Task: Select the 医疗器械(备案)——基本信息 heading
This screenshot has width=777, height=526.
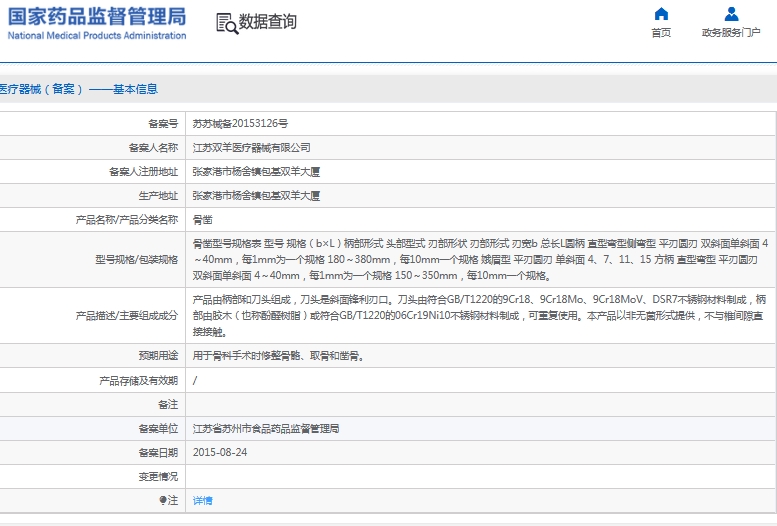Action: 78,89
